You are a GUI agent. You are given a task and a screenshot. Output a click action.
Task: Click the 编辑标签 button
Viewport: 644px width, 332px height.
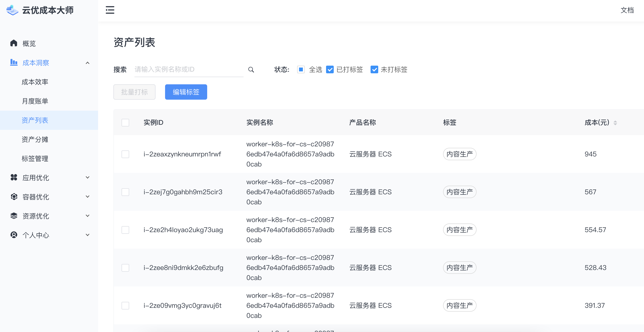coord(186,92)
